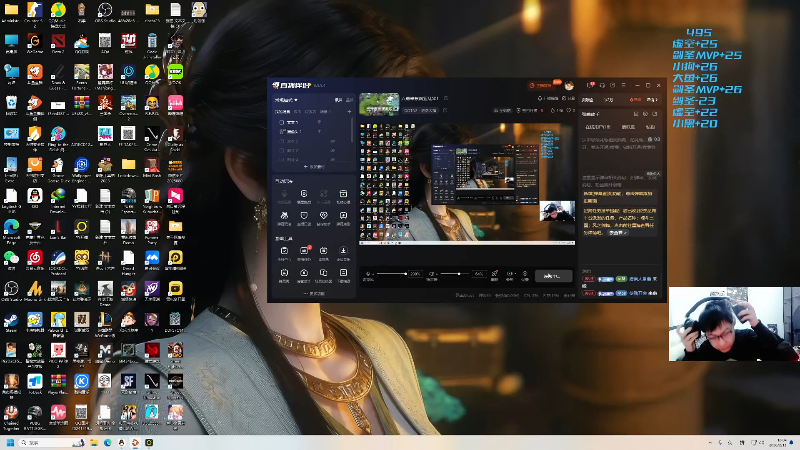Click the overlay text 小黑+20
800x450 pixels.
click(695, 123)
